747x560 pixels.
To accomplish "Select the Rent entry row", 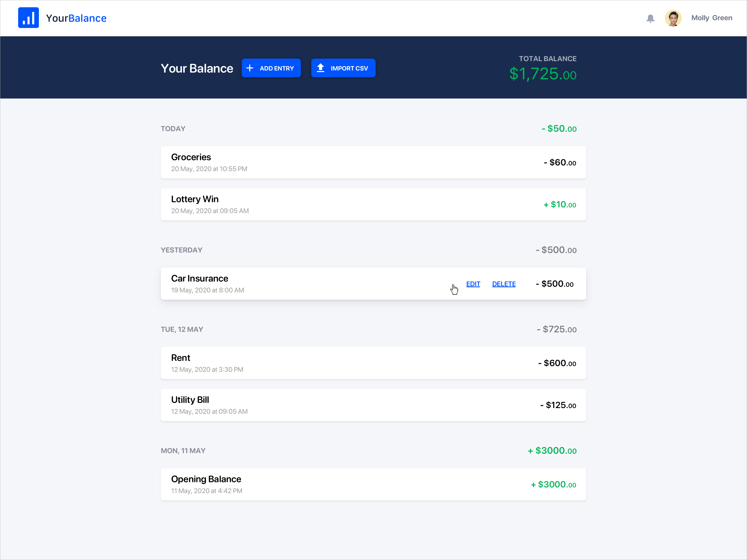I will 373,363.
